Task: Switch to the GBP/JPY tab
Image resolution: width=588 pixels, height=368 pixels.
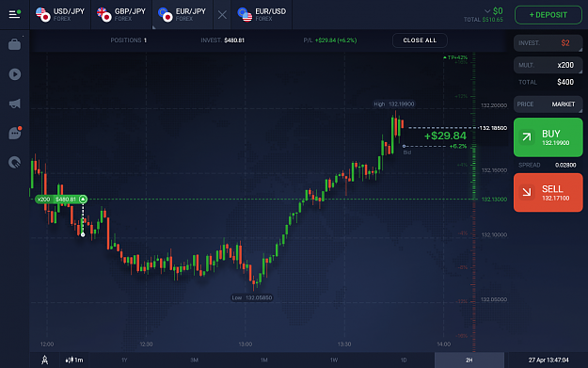Action: 121,15
